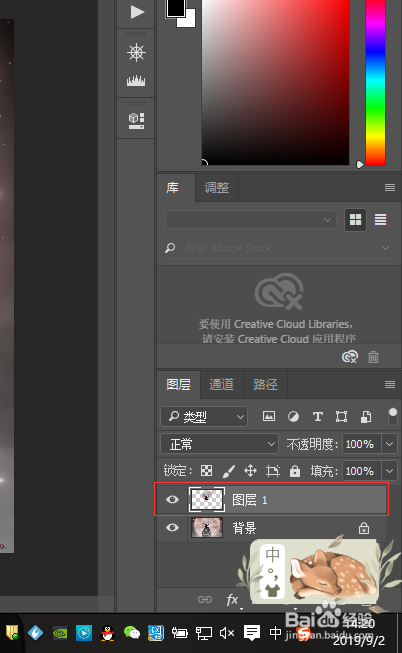
Task: Click the Adobe Stock search field
Action: 279,248
